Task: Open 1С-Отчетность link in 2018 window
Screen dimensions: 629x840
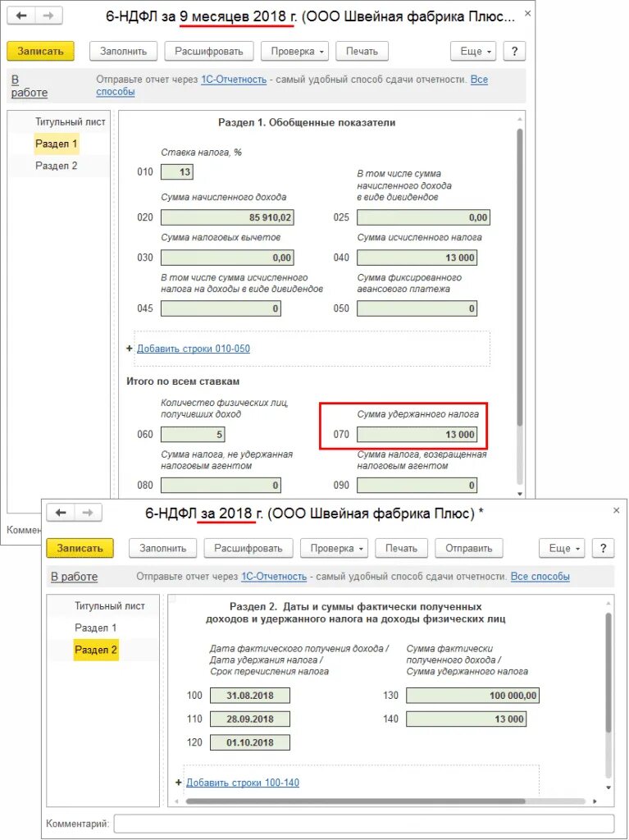Action: pyautogui.click(x=274, y=577)
